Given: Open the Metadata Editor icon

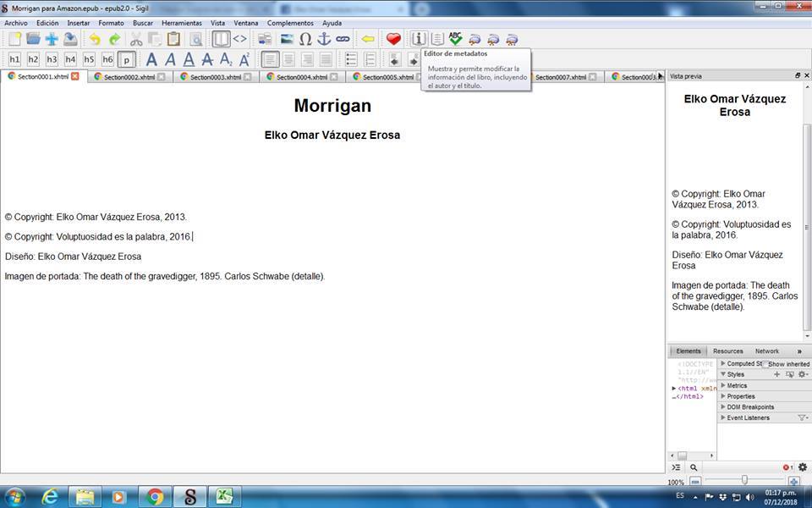Looking at the screenshot, I should (x=419, y=39).
